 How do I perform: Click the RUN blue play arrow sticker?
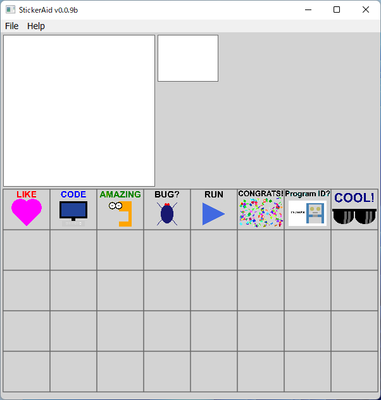point(214,209)
